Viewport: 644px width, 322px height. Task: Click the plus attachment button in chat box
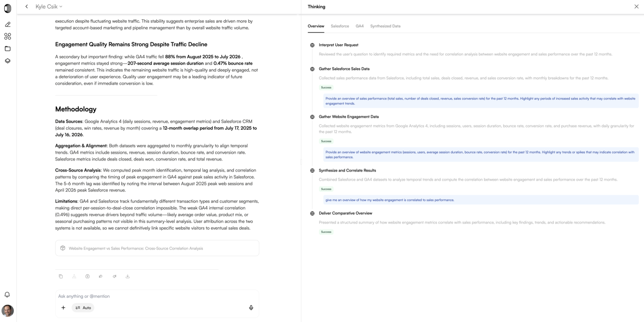tap(63, 308)
